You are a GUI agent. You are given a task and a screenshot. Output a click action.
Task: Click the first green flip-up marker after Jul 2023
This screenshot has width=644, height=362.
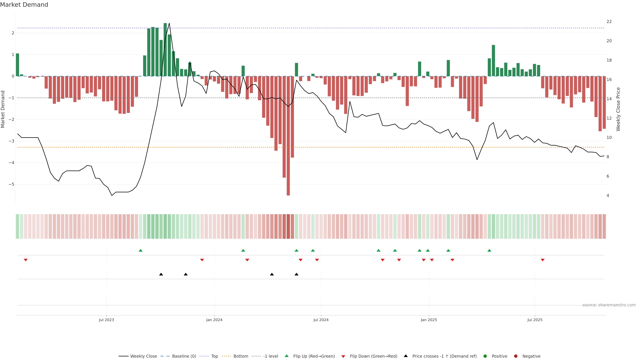(141, 250)
